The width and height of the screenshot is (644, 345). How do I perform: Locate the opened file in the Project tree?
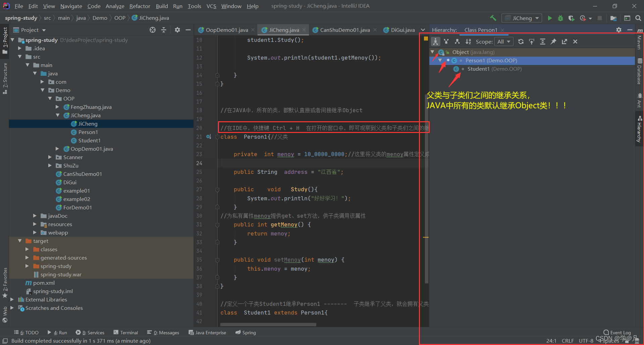click(x=153, y=30)
